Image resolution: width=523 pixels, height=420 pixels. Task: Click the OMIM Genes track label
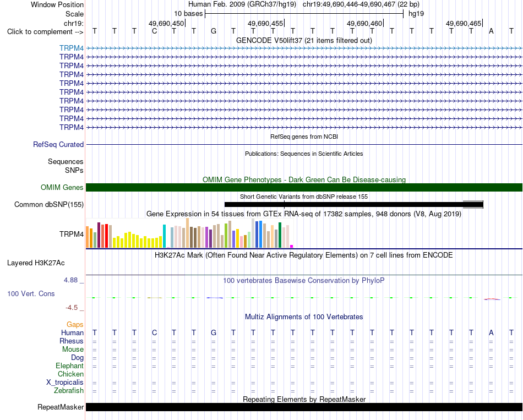pyautogui.click(x=62, y=188)
